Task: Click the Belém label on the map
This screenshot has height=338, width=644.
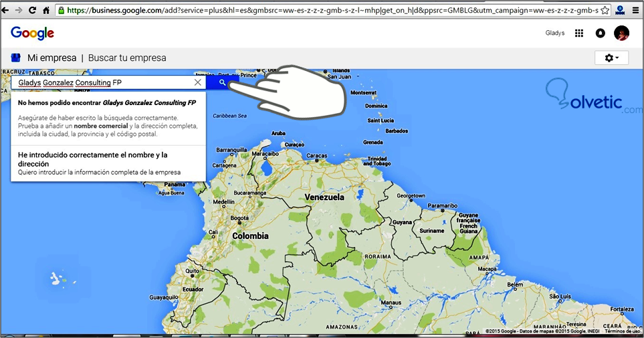Action: 515,284
